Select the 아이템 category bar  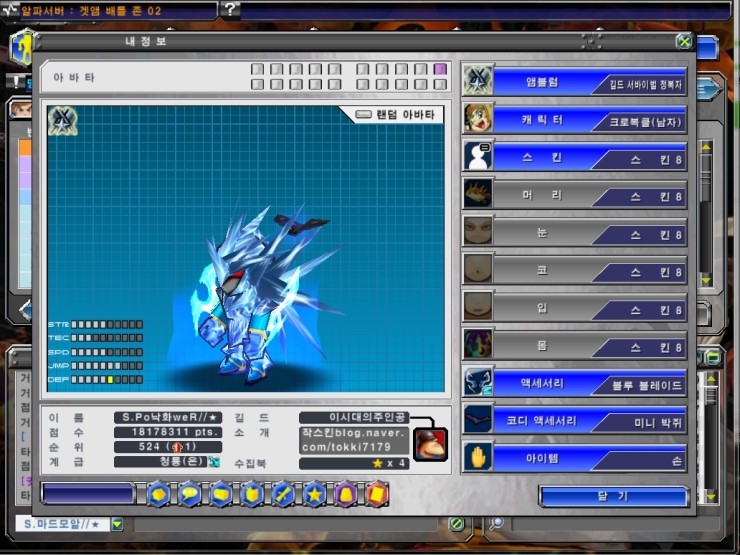[590, 458]
